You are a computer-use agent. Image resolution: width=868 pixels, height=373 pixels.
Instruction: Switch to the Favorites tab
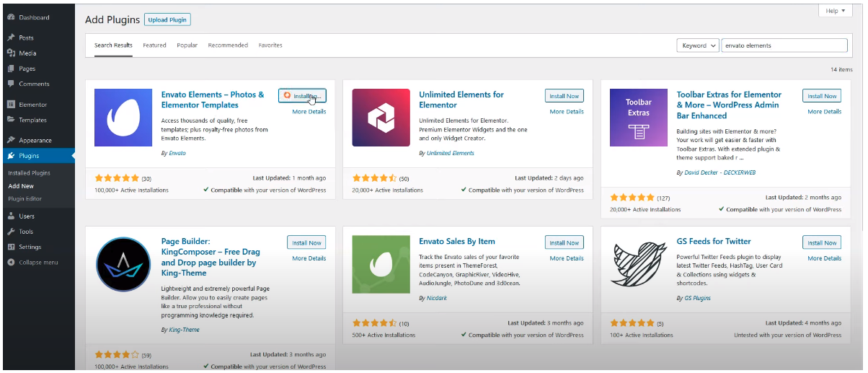270,45
